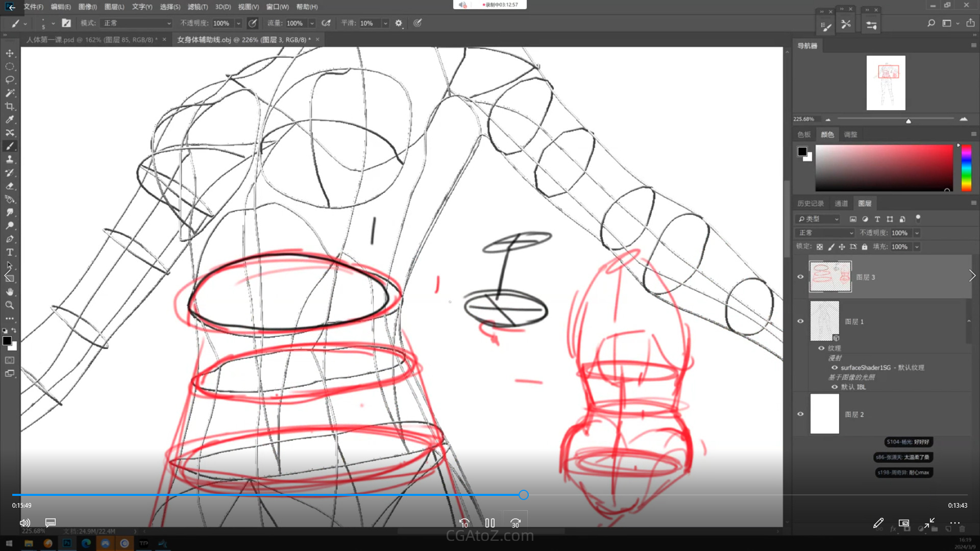The width and height of the screenshot is (980, 551).
Task: Hide 图层 1 layer visibility
Action: point(800,321)
